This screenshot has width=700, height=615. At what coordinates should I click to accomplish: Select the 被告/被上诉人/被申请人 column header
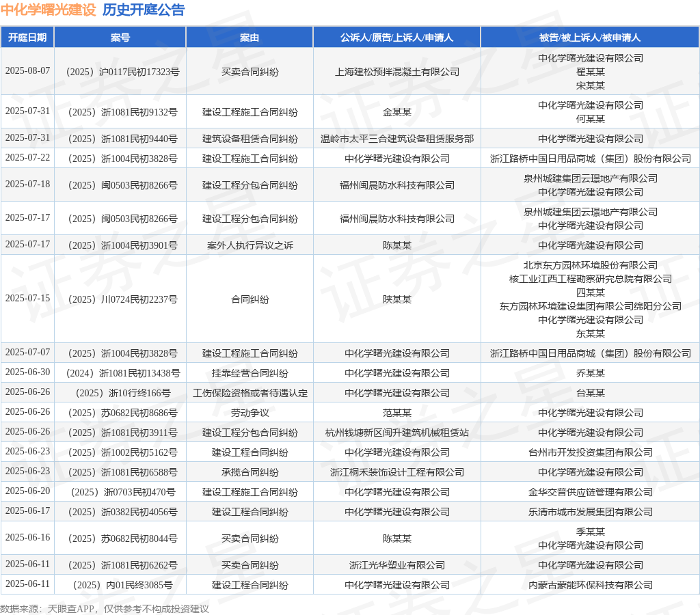(590, 38)
